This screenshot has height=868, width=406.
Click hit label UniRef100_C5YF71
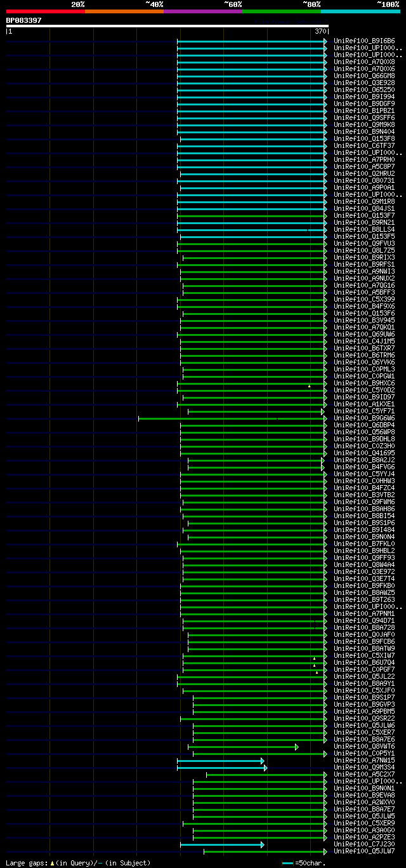click(364, 411)
